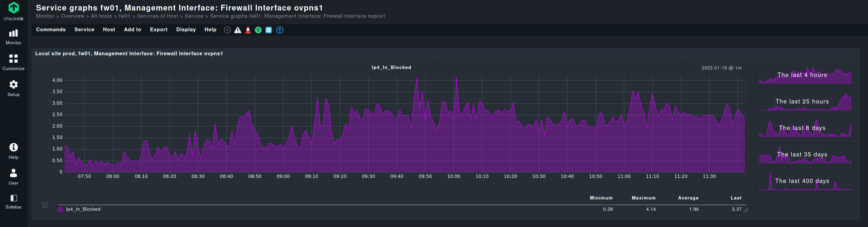Select 'The last 400 days' graph thumbnail
868x227 pixels.
point(804,181)
